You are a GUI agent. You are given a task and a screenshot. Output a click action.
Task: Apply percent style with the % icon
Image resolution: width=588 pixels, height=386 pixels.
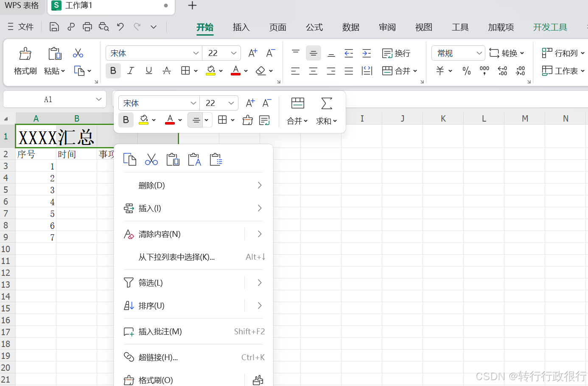(466, 71)
